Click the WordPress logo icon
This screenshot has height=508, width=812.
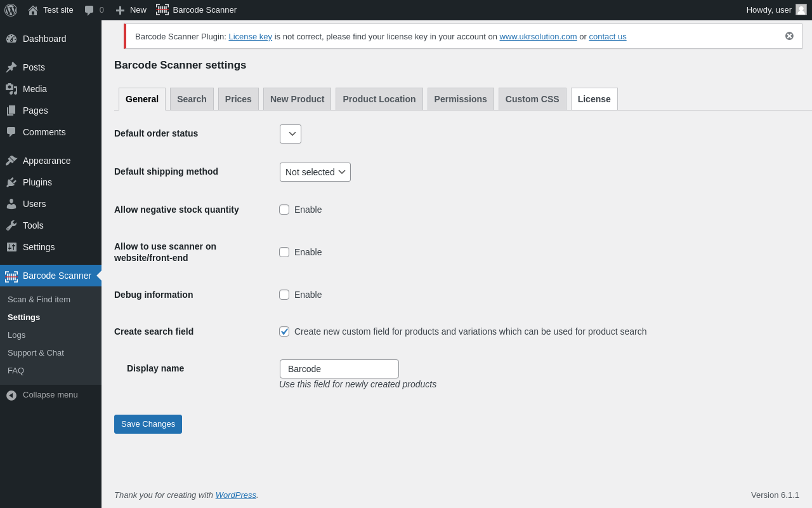[11, 10]
